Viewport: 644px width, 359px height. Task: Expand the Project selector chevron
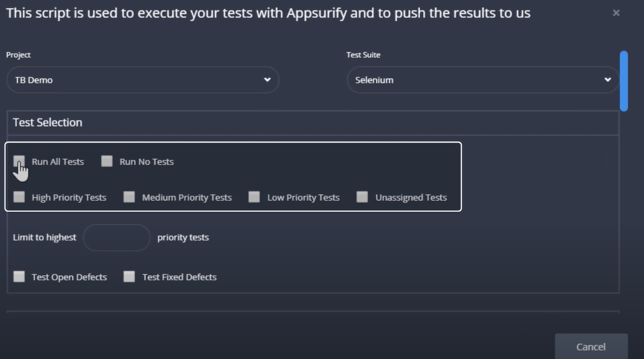[x=267, y=80]
